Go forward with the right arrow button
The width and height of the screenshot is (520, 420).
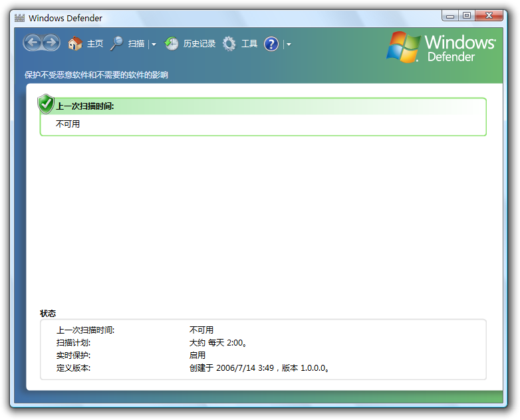(51, 43)
